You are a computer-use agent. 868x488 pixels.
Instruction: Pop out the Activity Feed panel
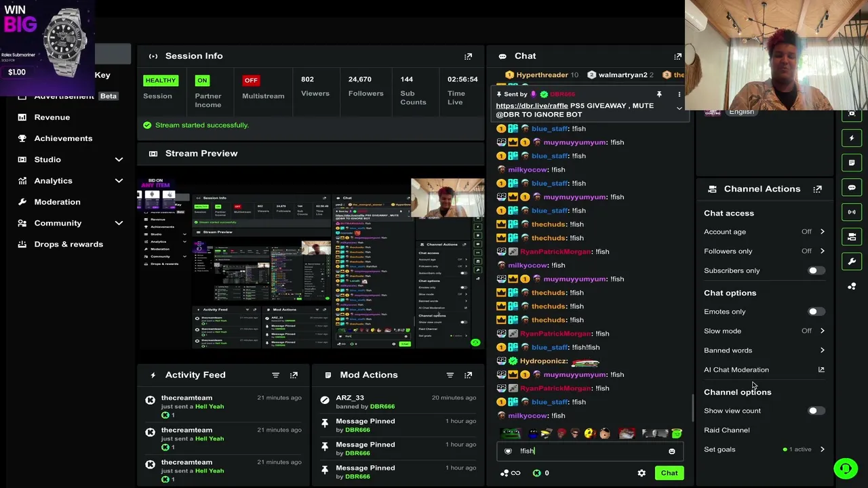pyautogui.click(x=294, y=375)
